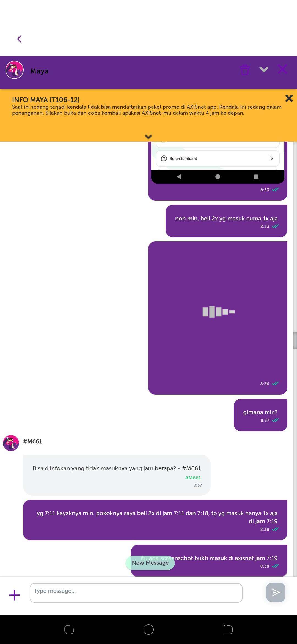Jump to latest via New Message pill

point(150,563)
